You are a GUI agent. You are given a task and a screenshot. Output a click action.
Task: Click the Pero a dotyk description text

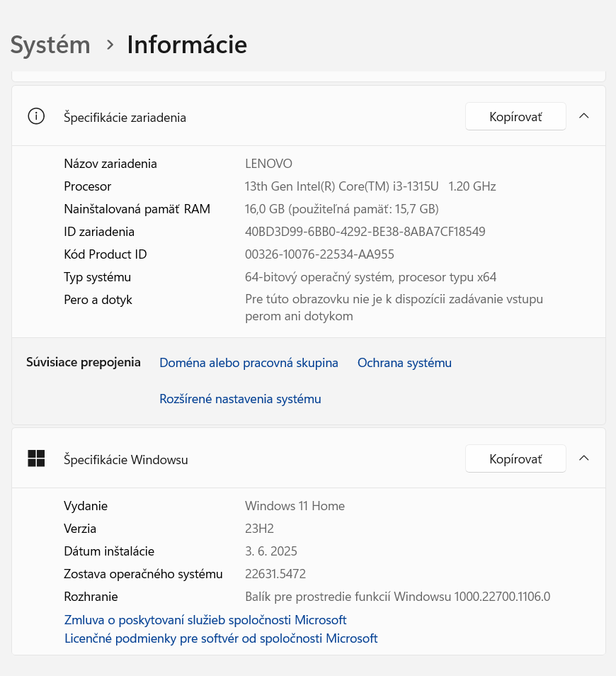(394, 308)
